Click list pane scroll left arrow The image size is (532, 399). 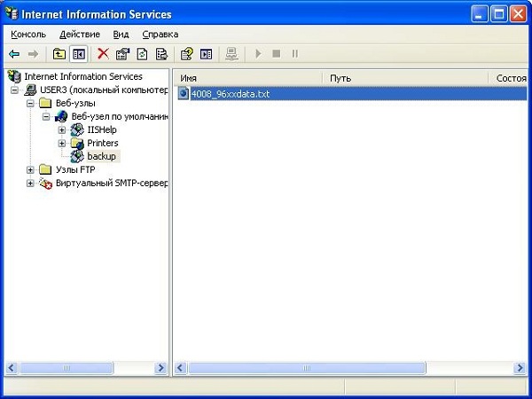point(181,368)
